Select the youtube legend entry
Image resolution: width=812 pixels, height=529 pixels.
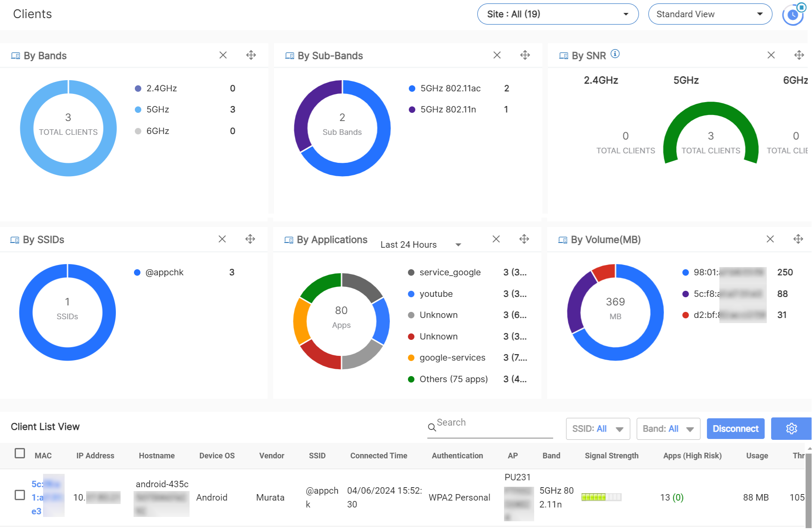(436, 294)
